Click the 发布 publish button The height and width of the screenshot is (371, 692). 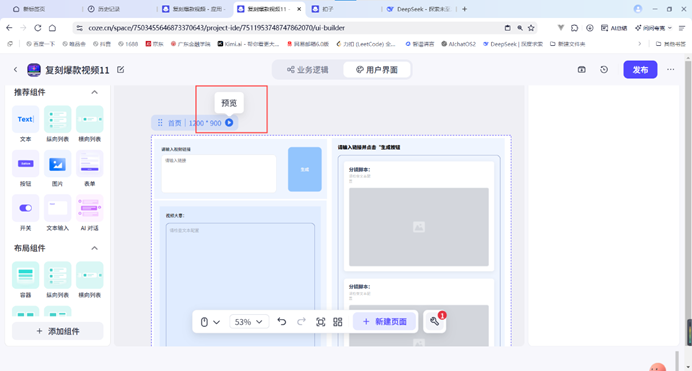click(x=640, y=70)
